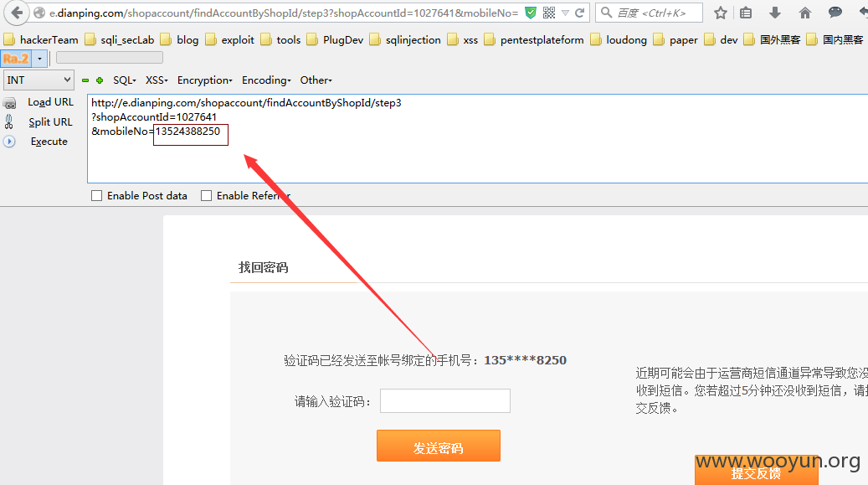Viewport: 868px width, 485px height.
Task: Open the Other menu
Action: pos(316,80)
